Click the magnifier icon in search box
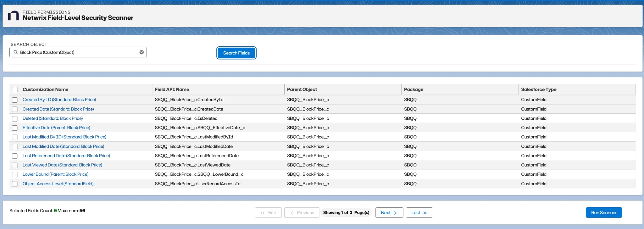 [x=15, y=52]
